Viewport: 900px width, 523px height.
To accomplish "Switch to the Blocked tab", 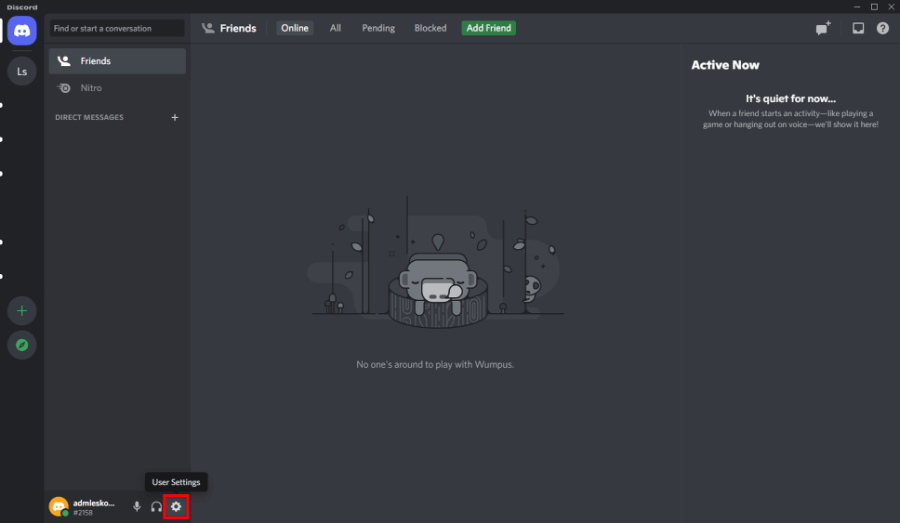I will point(430,28).
